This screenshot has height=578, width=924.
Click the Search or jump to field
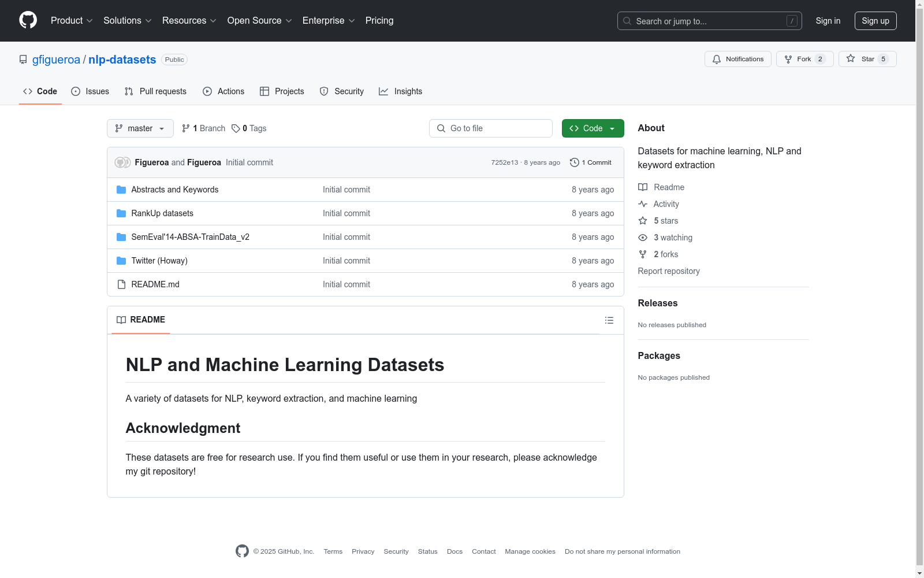(x=710, y=21)
